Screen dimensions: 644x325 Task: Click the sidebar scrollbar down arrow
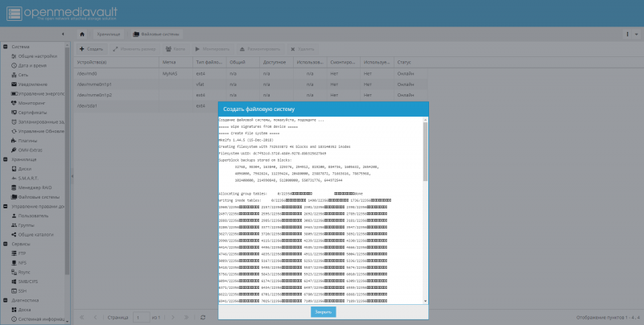click(68, 322)
